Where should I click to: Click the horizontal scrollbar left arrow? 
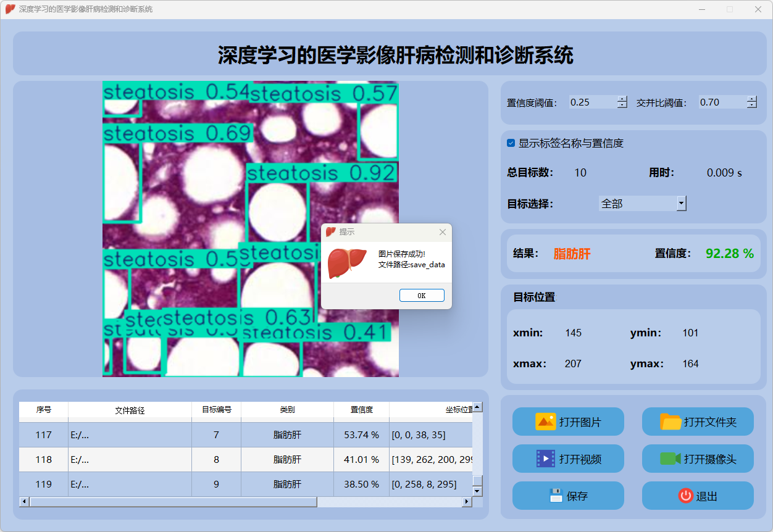tap(24, 502)
